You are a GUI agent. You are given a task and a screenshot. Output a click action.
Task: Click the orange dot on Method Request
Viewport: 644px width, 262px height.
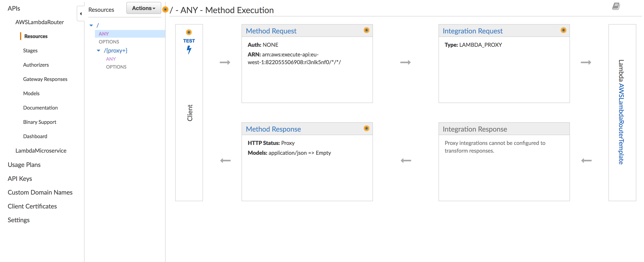tap(366, 30)
